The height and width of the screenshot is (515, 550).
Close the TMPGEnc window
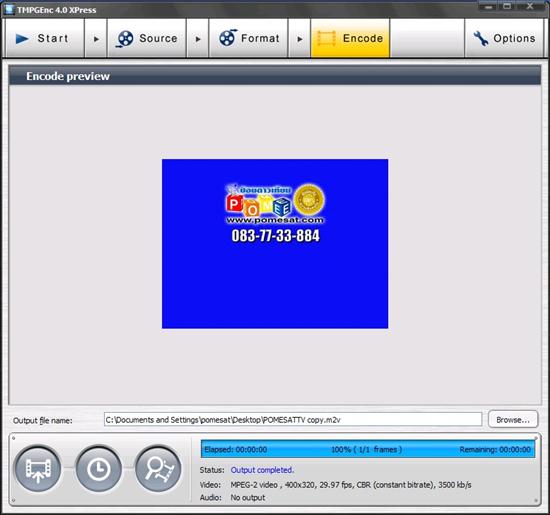tap(530, 7)
